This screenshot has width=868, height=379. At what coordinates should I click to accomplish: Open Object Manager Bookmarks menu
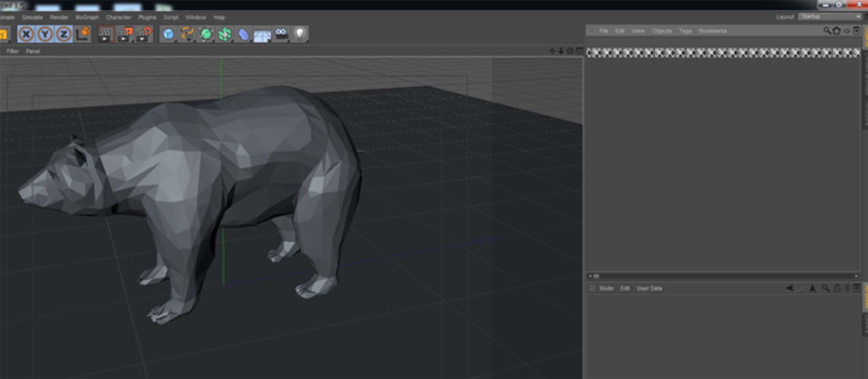pos(713,31)
